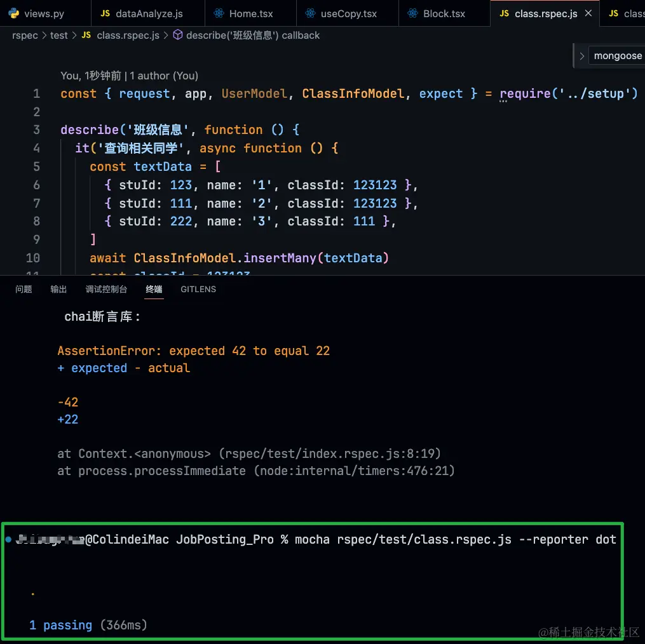Click the insertMany call on line 10
The width and height of the screenshot is (645, 644).
tap(280, 258)
